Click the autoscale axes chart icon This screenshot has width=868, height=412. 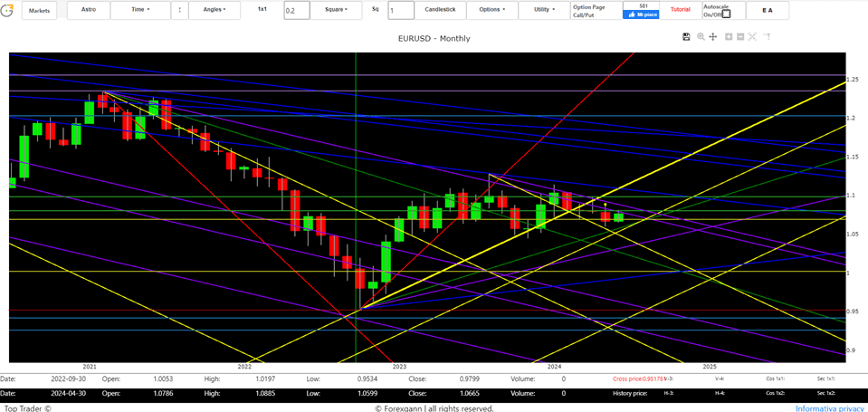tap(753, 37)
